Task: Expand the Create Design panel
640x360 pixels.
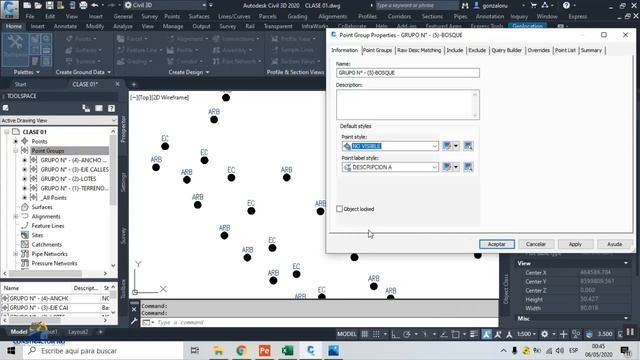Action: tap(189, 72)
